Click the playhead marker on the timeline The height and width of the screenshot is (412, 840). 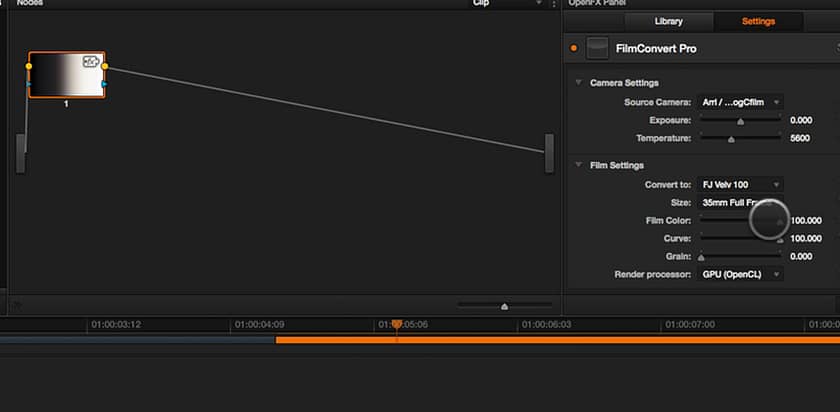coord(396,325)
